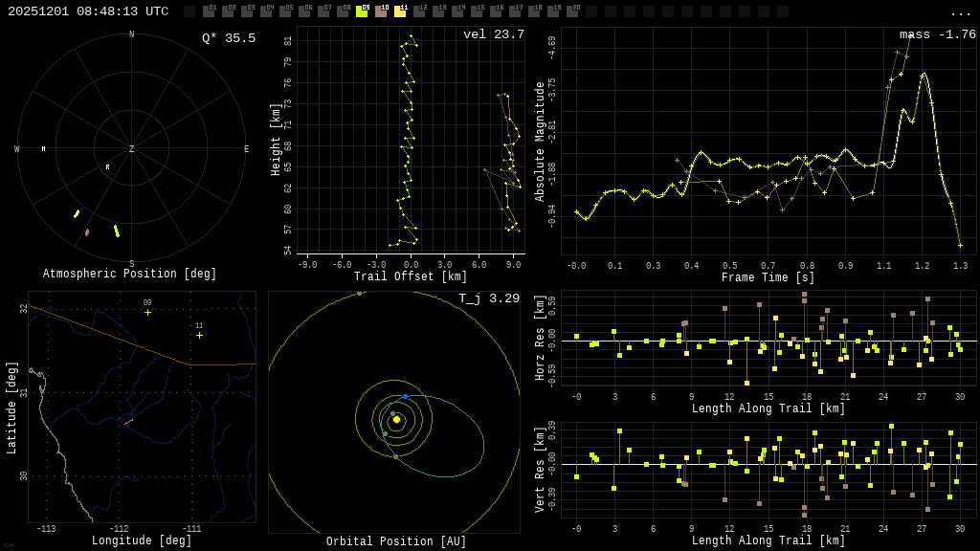This screenshot has width=980, height=551.
Task: Click the Q* 35.5 convergence angle readout
Action: tap(228, 38)
